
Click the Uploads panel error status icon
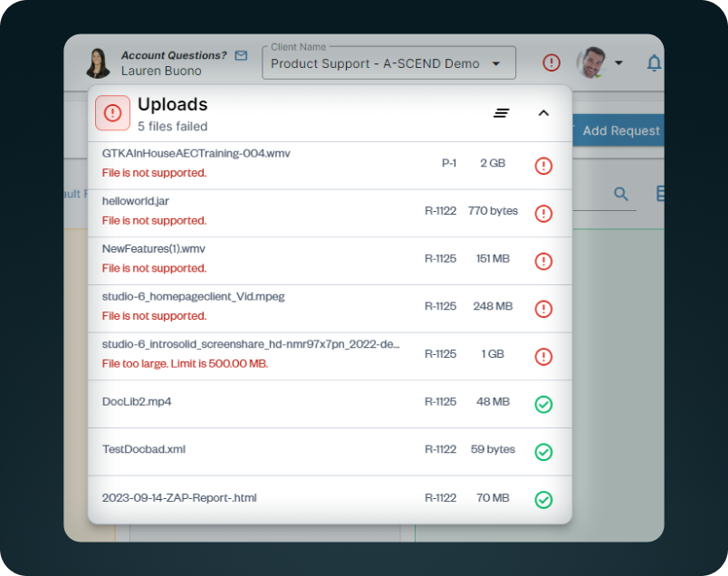pyautogui.click(x=113, y=113)
